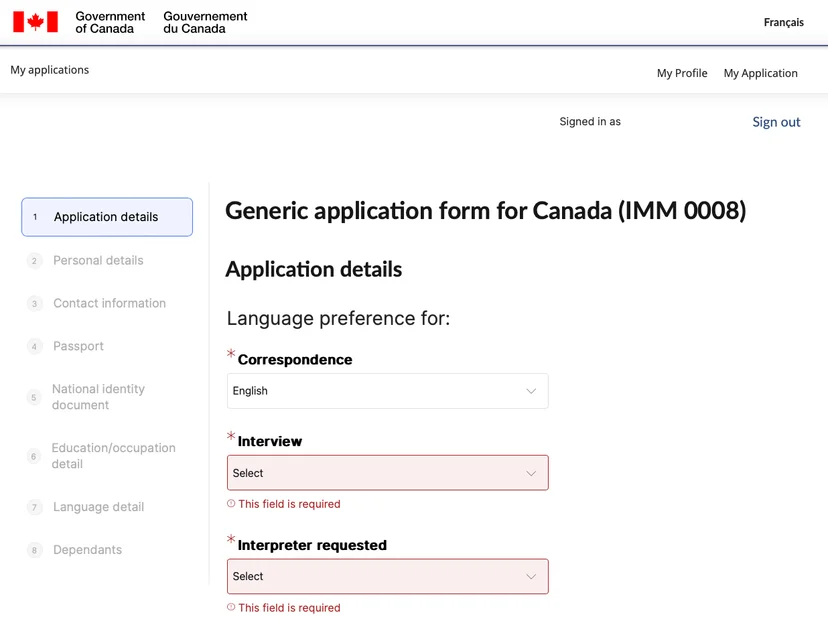Viewport: 828px width, 621px height.
Task: Click the chevron in Interpreter requested field
Action: point(531,577)
